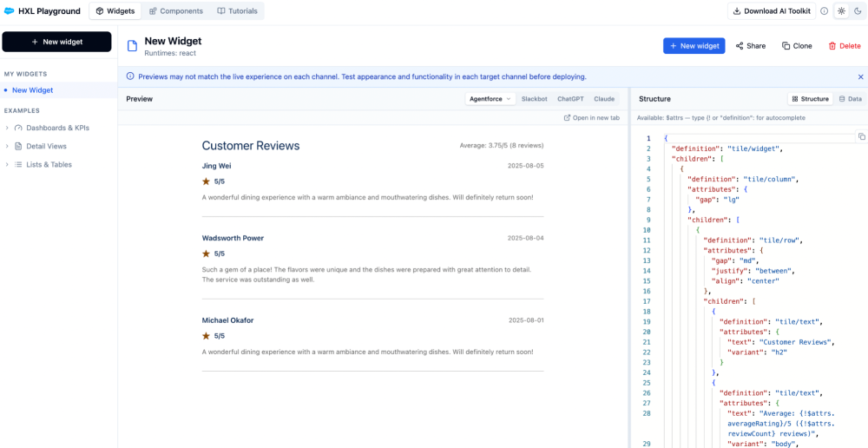868x448 pixels.
Task: Click the MY WIDGETS section label
Action: pyautogui.click(x=25, y=74)
